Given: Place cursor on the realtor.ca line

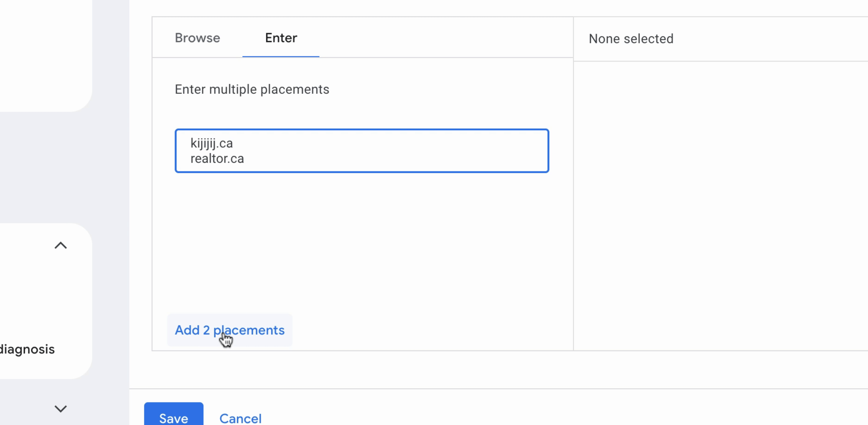Looking at the screenshot, I should pyautogui.click(x=217, y=158).
